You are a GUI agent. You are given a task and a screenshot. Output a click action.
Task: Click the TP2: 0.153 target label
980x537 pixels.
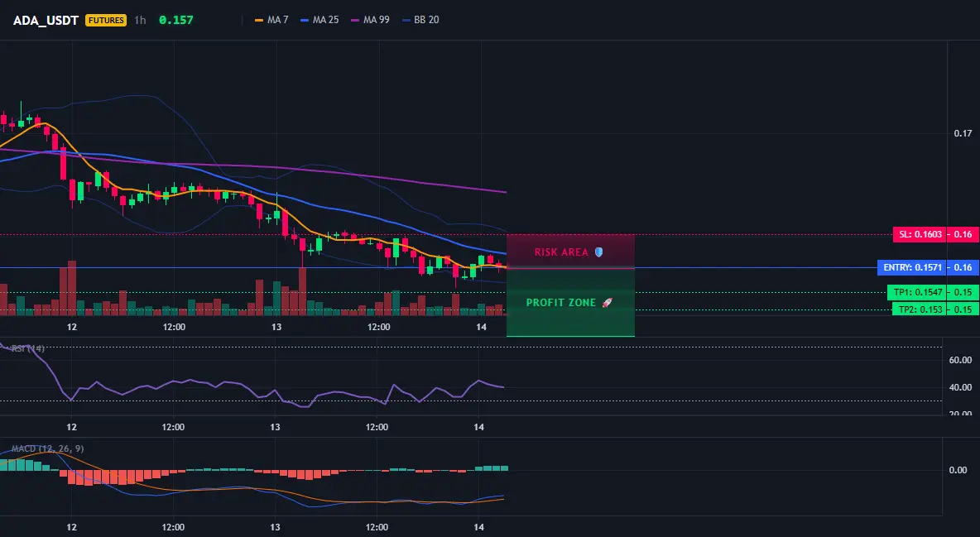919,309
